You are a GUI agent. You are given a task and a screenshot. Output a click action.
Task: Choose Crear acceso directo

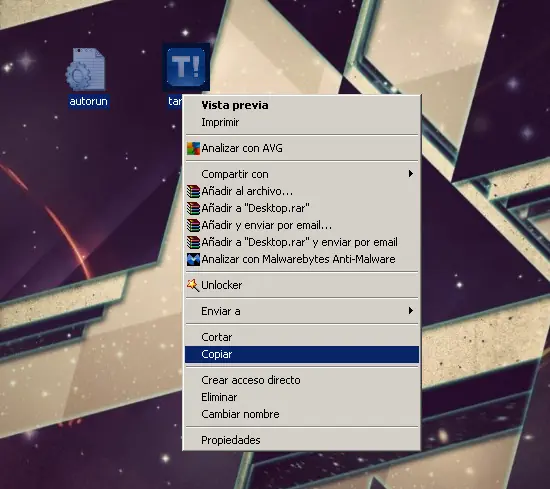[302, 380]
